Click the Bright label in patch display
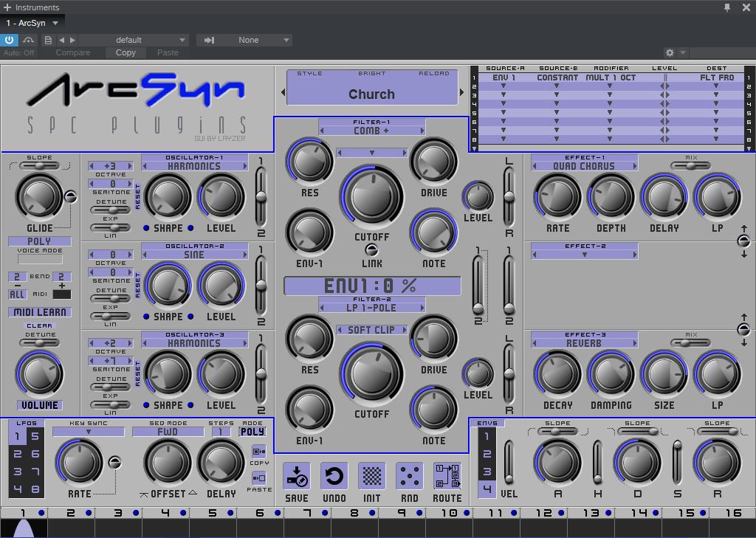This screenshot has width=756, height=538. coord(372,73)
